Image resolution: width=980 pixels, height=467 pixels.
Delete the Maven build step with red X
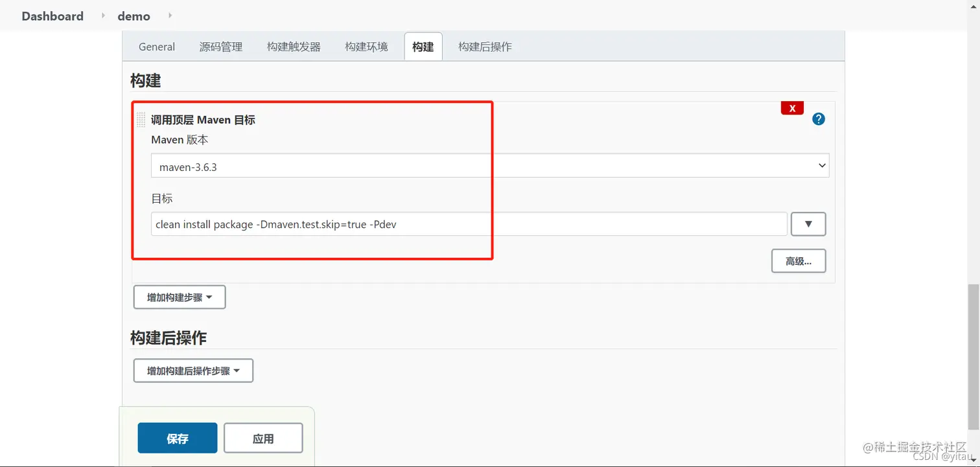coord(792,108)
